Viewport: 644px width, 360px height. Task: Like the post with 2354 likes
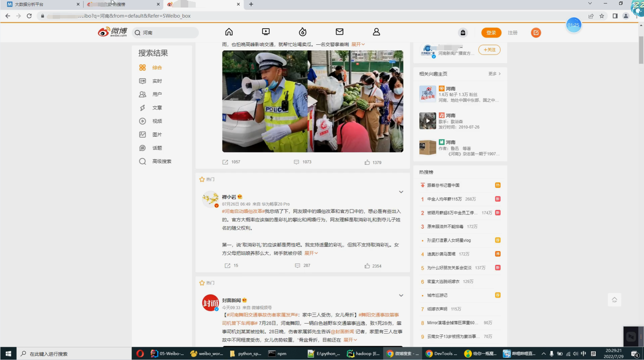click(367, 266)
